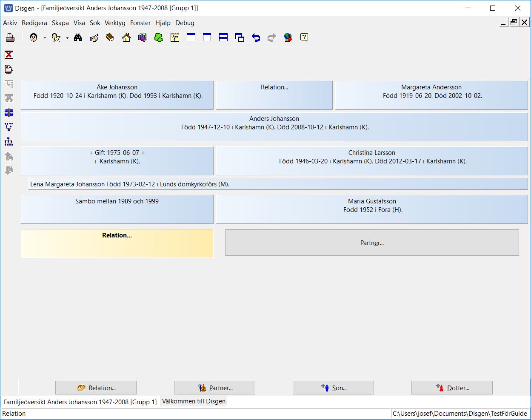Select the highlighted yellow Relation... box
Viewport: 531px width, 420px height.
point(117,243)
